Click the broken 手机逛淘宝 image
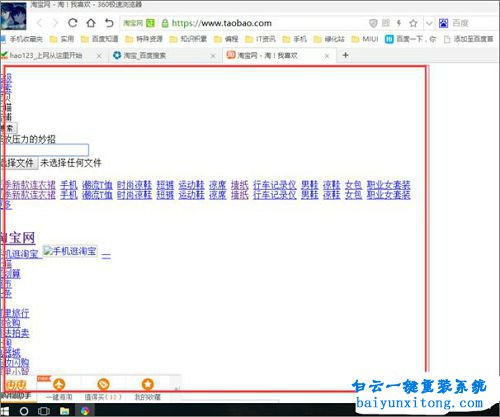The image size is (500, 417). coord(70,251)
